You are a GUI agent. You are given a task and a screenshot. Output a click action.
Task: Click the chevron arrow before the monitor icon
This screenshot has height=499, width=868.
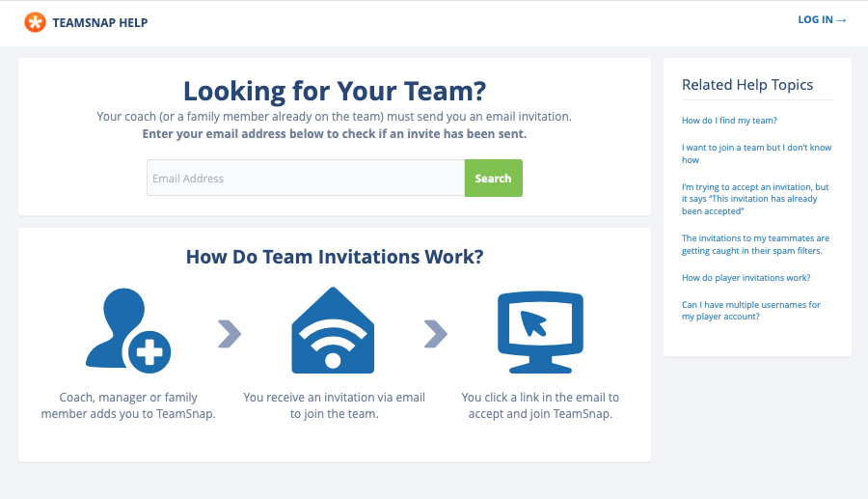click(436, 334)
